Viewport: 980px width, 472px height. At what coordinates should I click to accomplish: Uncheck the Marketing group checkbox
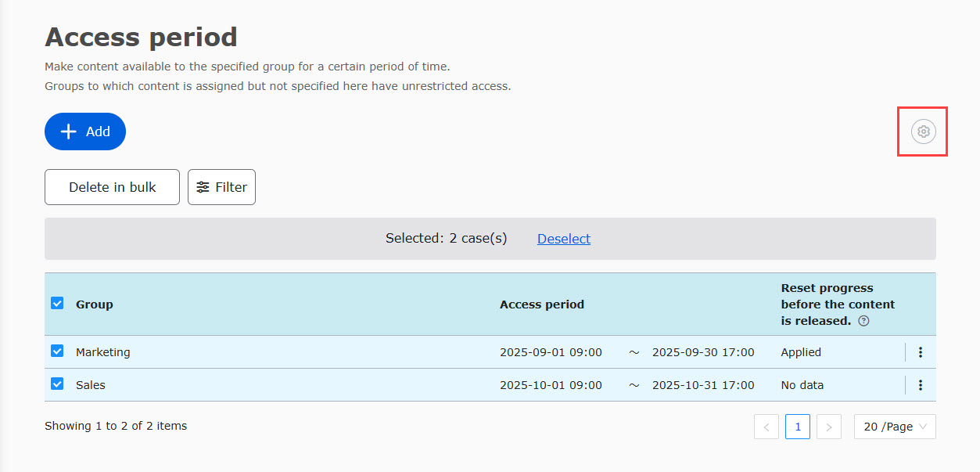(57, 351)
